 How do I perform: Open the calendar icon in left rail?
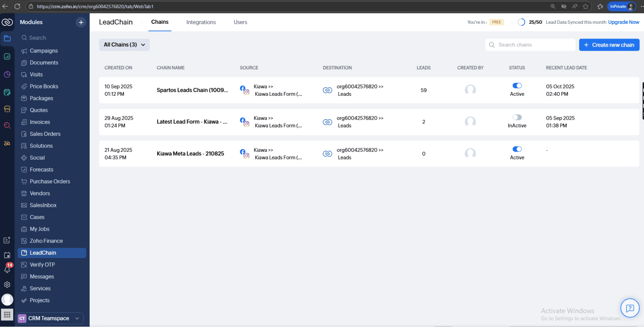[x=7, y=255]
